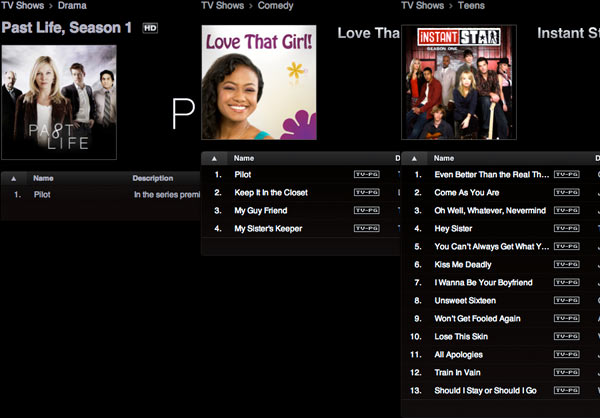Click TV-PG badge beside Train in Vain

566,372
